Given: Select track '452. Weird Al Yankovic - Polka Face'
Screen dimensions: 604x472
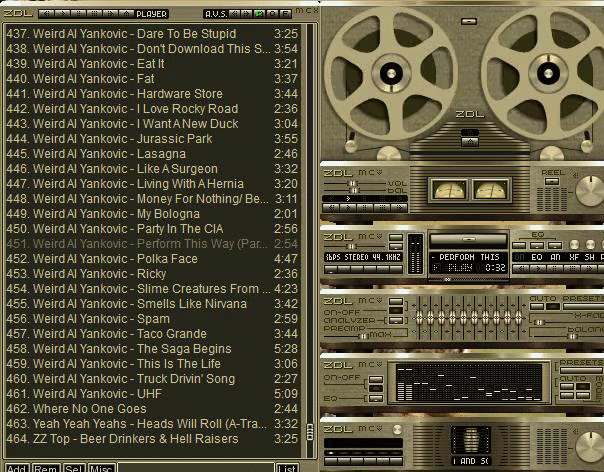Looking at the screenshot, I should coord(153,259).
